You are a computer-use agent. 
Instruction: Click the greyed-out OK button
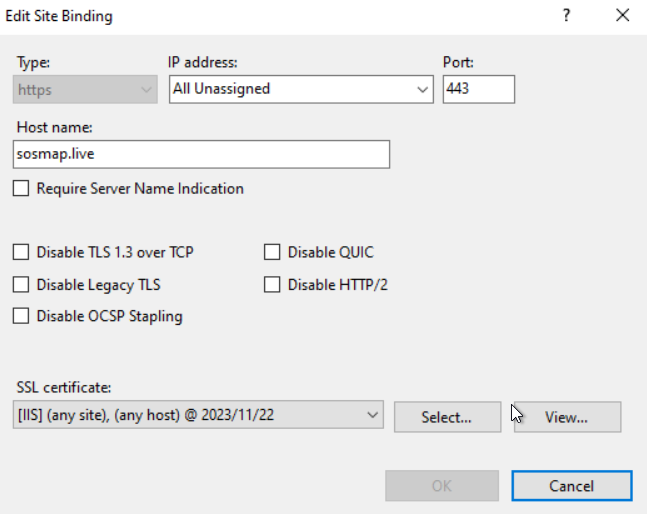pos(442,486)
